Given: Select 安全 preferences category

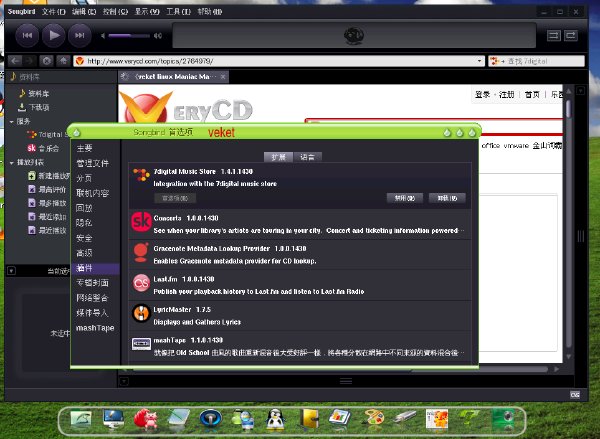Looking at the screenshot, I should click(x=84, y=238).
